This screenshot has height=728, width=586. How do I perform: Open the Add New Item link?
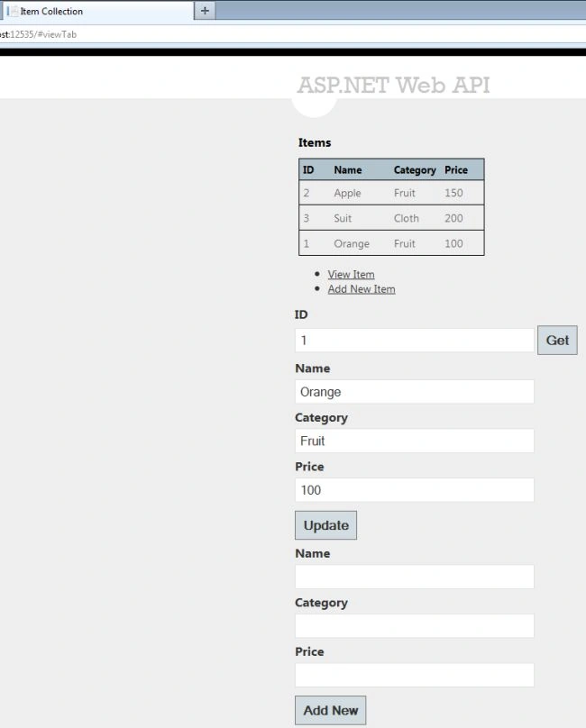tap(362, 289)
